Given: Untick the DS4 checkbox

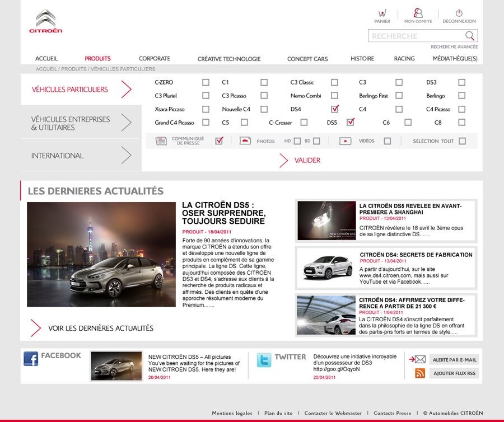Looking at the screenshot, I should pyautogui.click(x=335, y=109).
